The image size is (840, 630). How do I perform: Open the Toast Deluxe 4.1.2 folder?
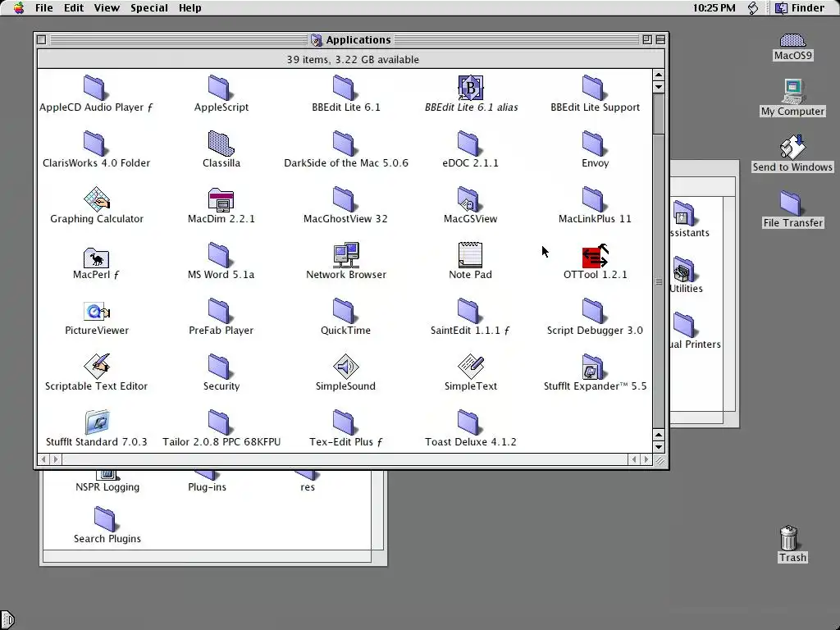[x=468, y=422]
